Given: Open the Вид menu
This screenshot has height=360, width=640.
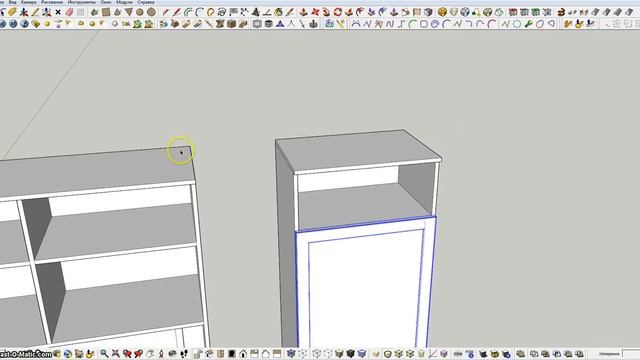Looking at the screenshot, I should tap(13, 2).
